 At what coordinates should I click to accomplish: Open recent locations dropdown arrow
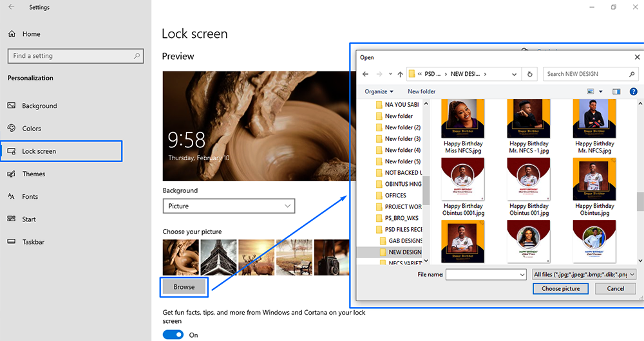coord(390,74)
